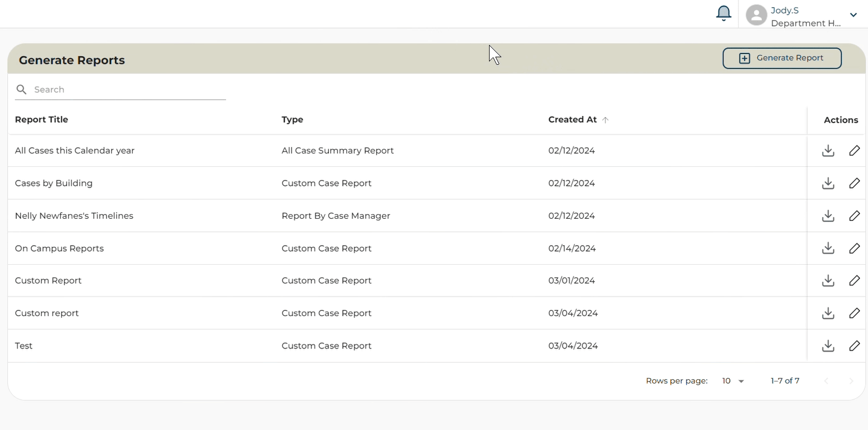Go to next page arrow
The image size is (868, 430).
tap(851, 381)
